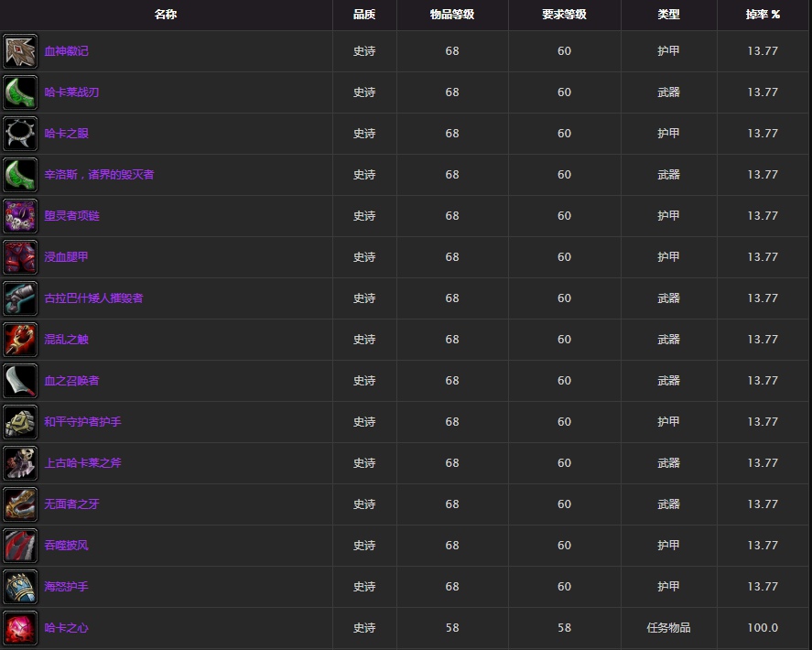This screenshot has width=812, height=650.
Task: Click the 血神徽记 item icon
Action: tap(20, 51)
